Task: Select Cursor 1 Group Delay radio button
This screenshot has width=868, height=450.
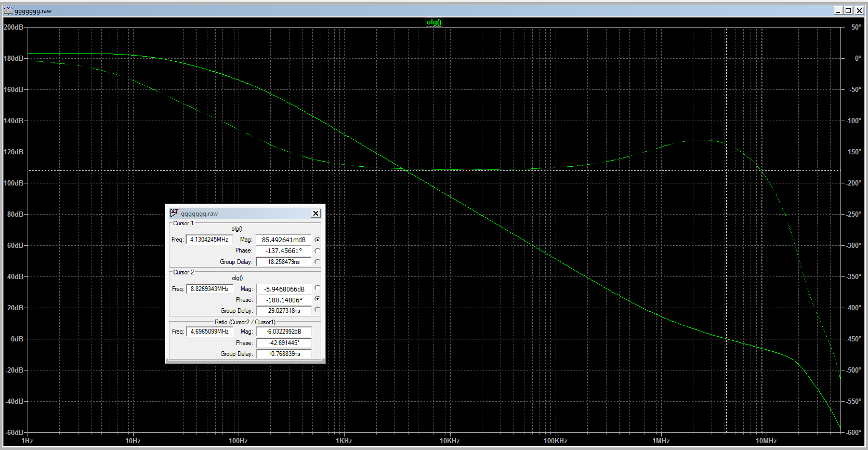Action: pyautogui.click(x=317, y=261)
